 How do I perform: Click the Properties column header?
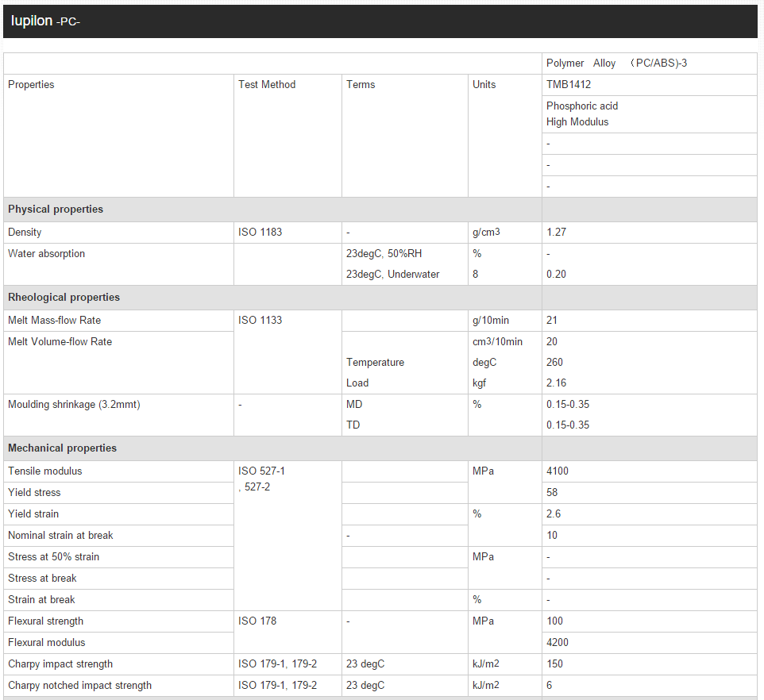pyautogui.click(x=31, y=85)
